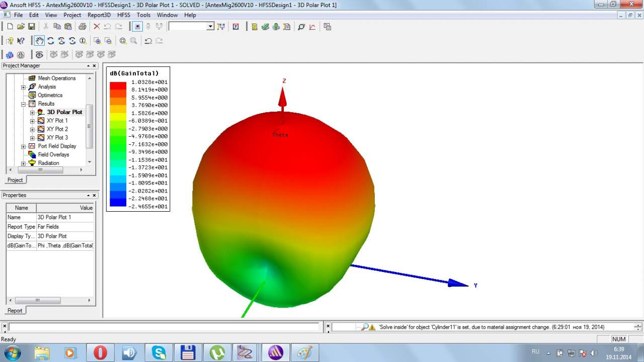This screenshot has width=644, height=362.
Task: Toggle the eye visibility icon
Action: [x=39, y=54]
